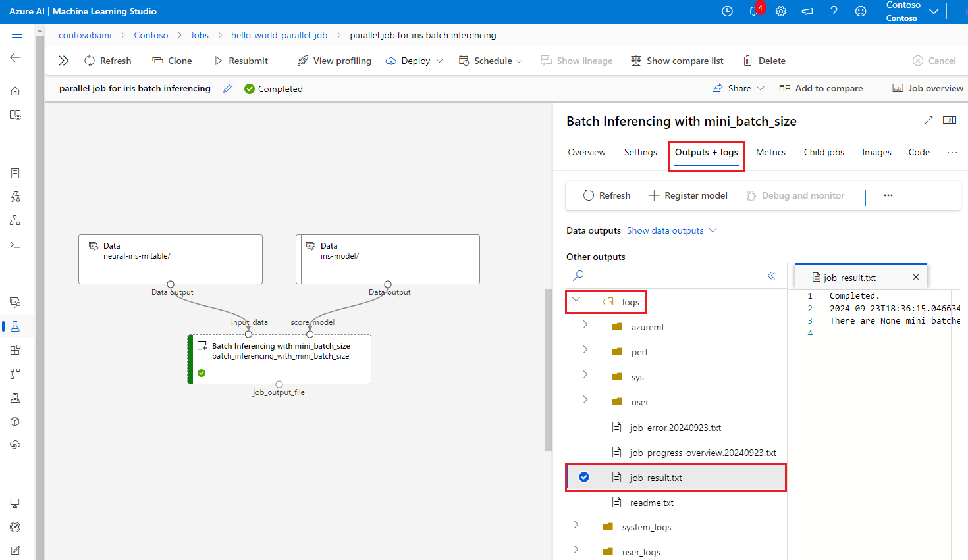Click the search icon in Other outputs

click(x=578, y=276)
